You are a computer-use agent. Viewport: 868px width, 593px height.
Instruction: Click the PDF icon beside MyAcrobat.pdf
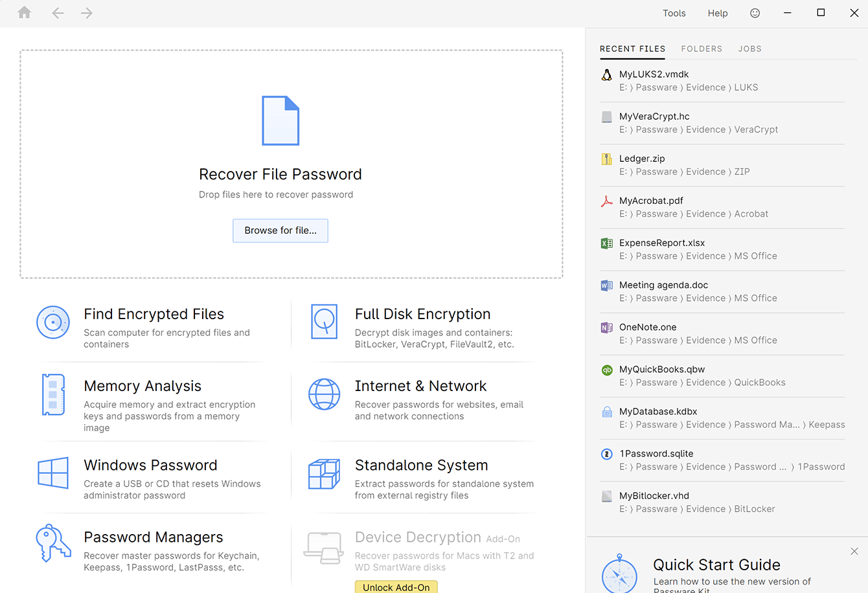click(x=606, y=201)
